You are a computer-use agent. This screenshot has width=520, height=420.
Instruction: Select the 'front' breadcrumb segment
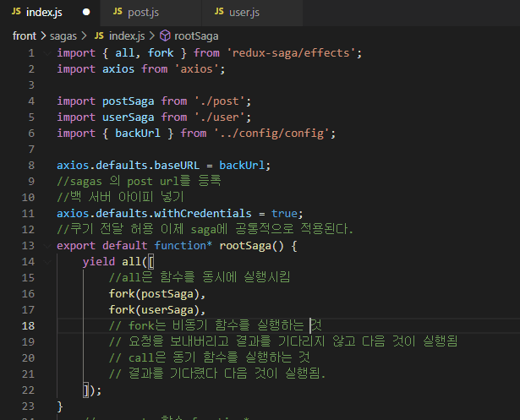[25, 35]
